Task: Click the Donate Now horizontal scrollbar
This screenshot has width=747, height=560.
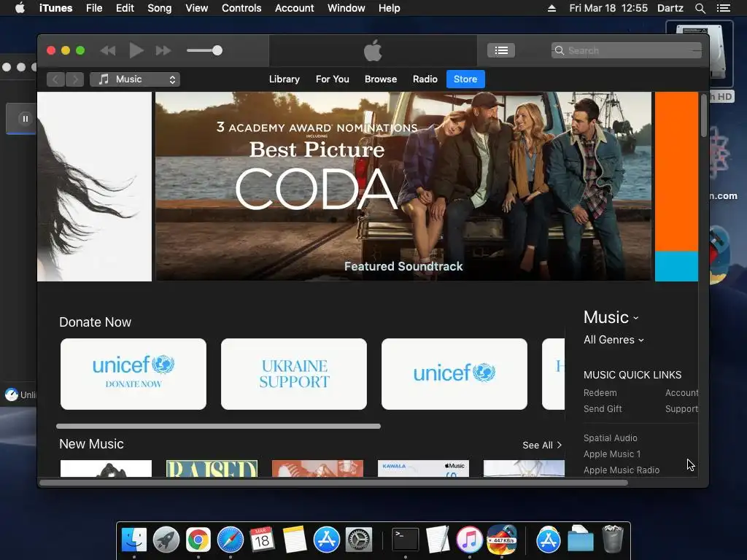Action: coord(218,426)
